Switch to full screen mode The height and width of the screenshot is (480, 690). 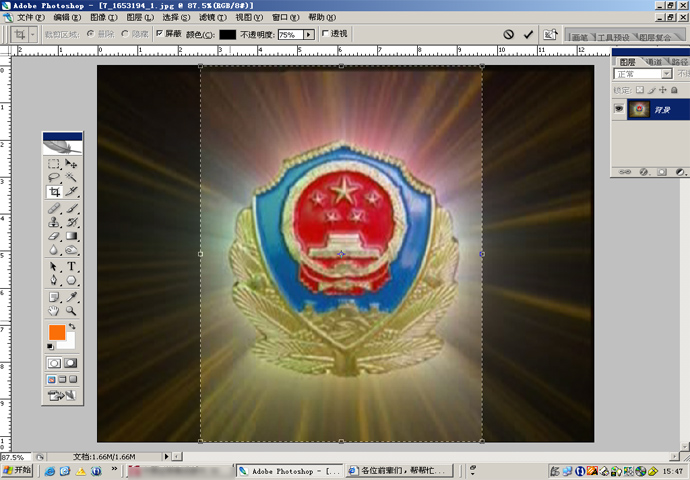click(x=73, y=379)
